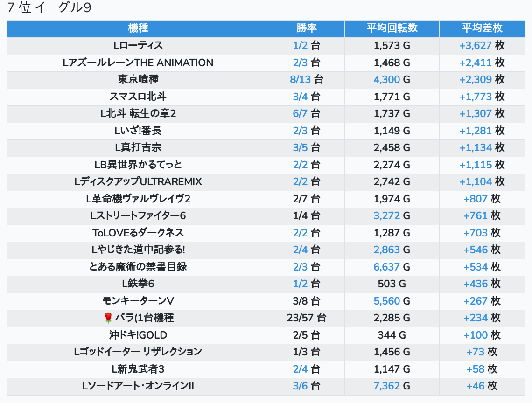Select the +1,773 枚 difference value
This screenshot has width=532, height=403.
(x=482, y=97)
